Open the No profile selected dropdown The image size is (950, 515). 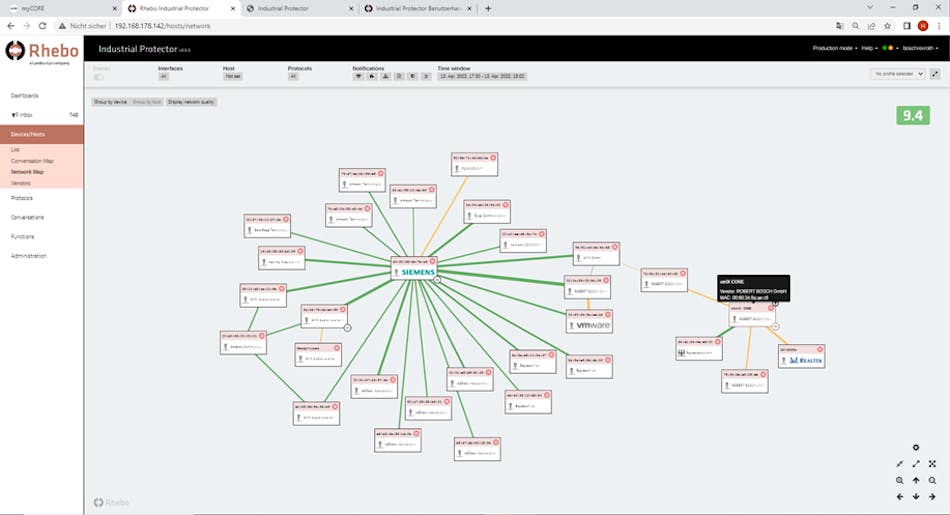pos(899,74)
